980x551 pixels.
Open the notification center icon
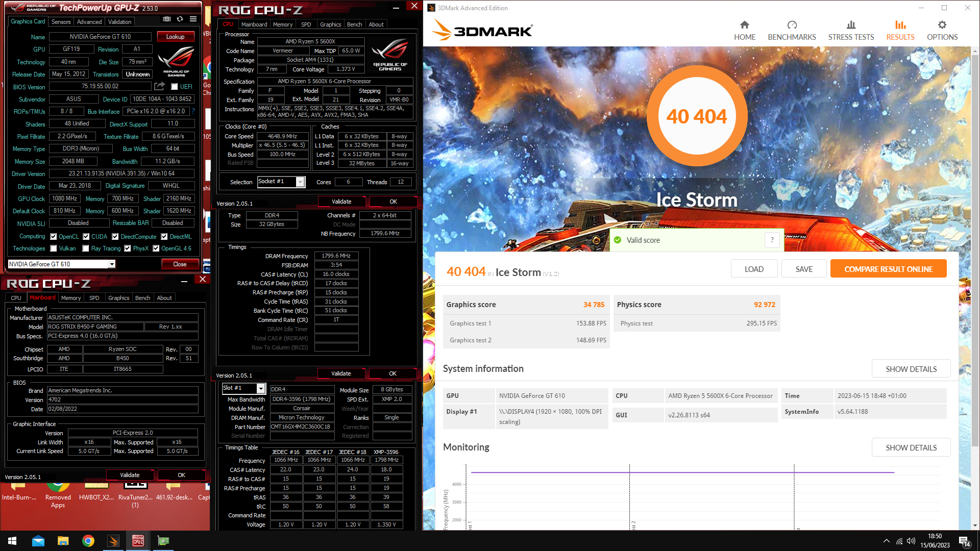coord(965,541)
